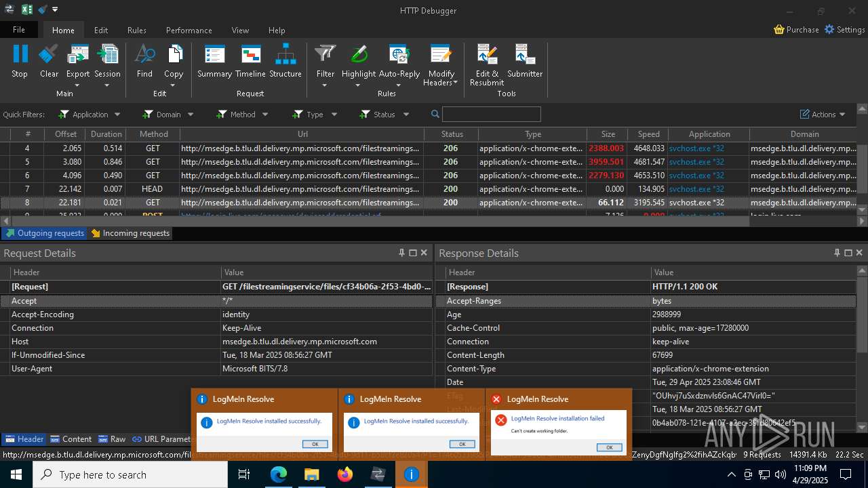
Task: Open the Windows notification center
Action: (x=846, y=474)
